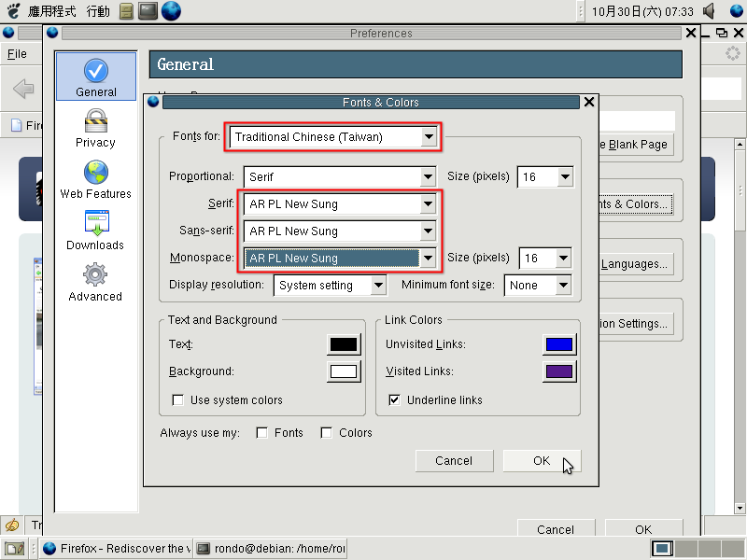Cancel the Fonts & Colors dialog
This screenshot has width=747, height=560.
click(x=453, y=460)
